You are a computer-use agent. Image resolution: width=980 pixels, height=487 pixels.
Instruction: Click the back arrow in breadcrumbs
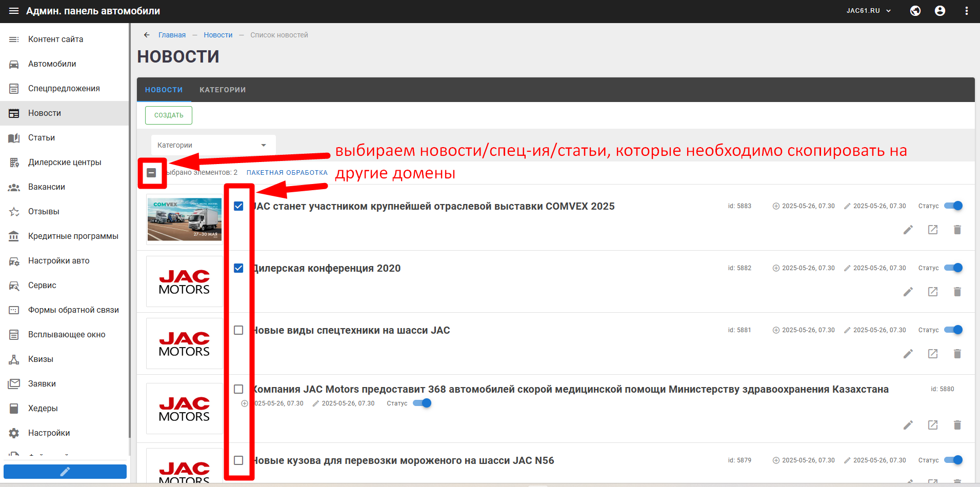click(x=147, y=35)
